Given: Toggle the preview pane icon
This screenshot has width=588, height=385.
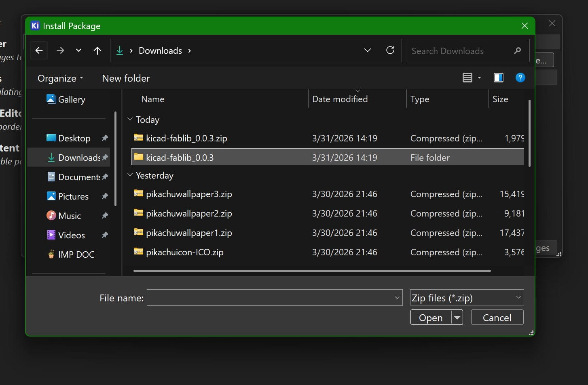Looking at the screenshot, I should click(x=499, y=78).
